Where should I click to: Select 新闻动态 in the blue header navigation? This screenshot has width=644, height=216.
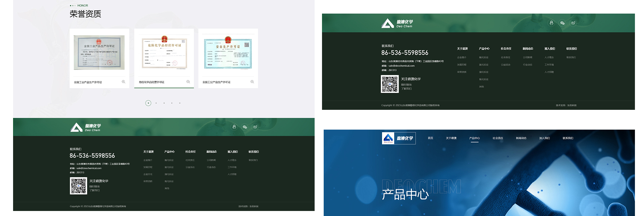click(521, 138)
